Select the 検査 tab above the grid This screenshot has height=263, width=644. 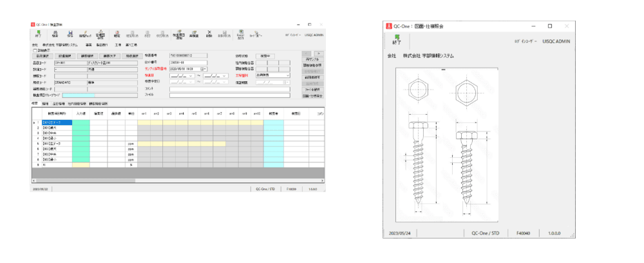(x=35, y=103)
